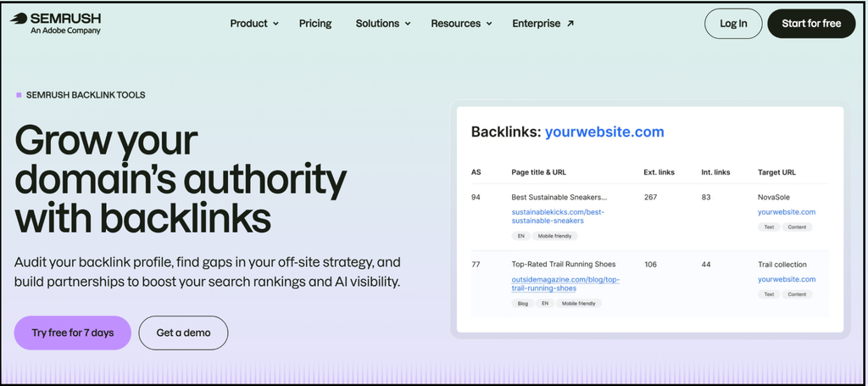Image resolution: width=868 pixels, height=386 pixels.
Task: Expand the Solutions menu
Action: (x=383, y=24)
